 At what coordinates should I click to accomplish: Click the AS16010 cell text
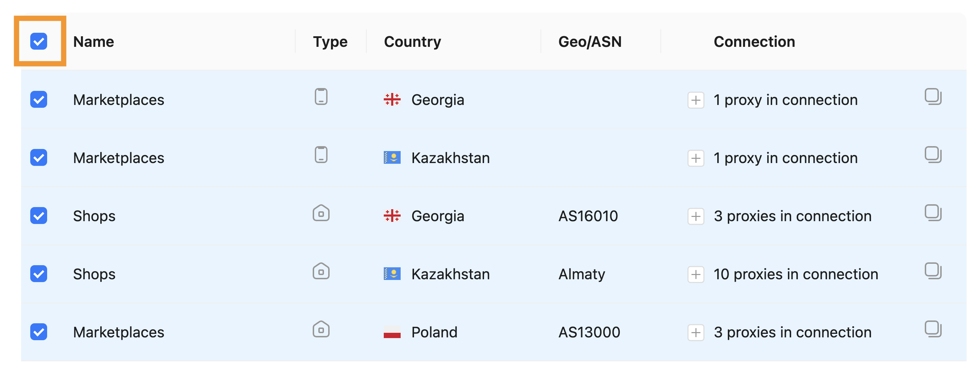point(588,216)
